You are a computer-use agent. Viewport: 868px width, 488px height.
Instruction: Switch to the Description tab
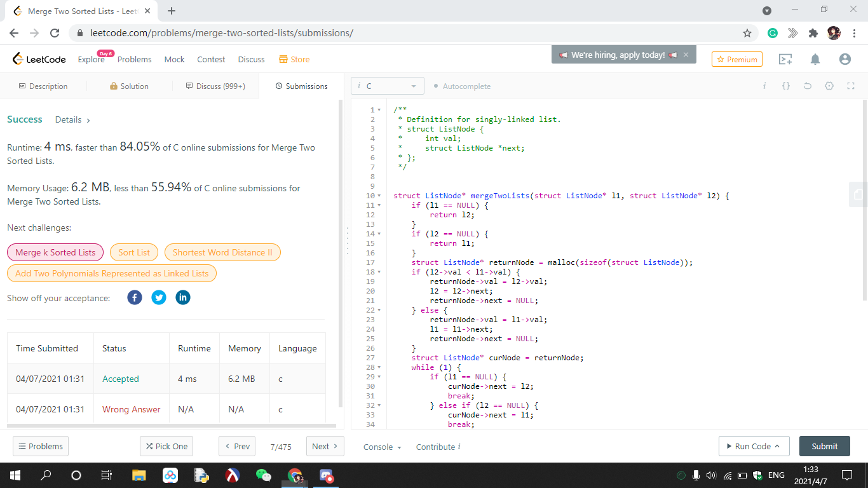click(x=43, y=86)
